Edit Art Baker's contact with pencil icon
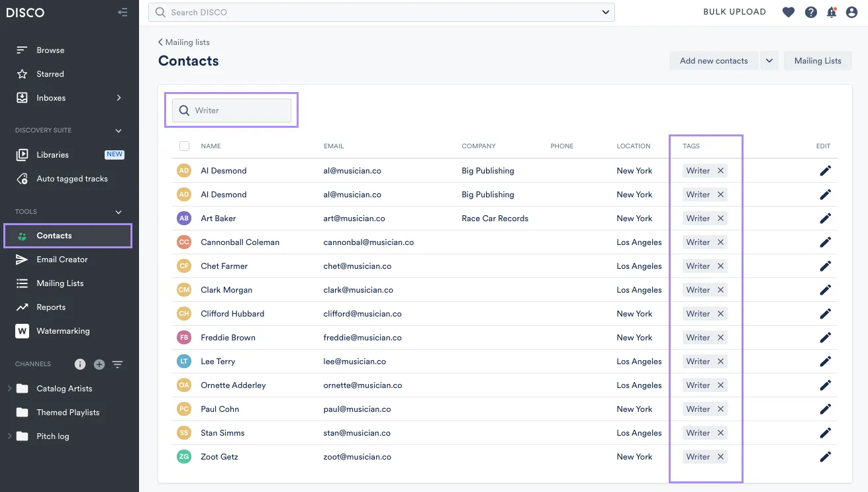Viewport: 868px width, 492px height. [x=825, y=219]
